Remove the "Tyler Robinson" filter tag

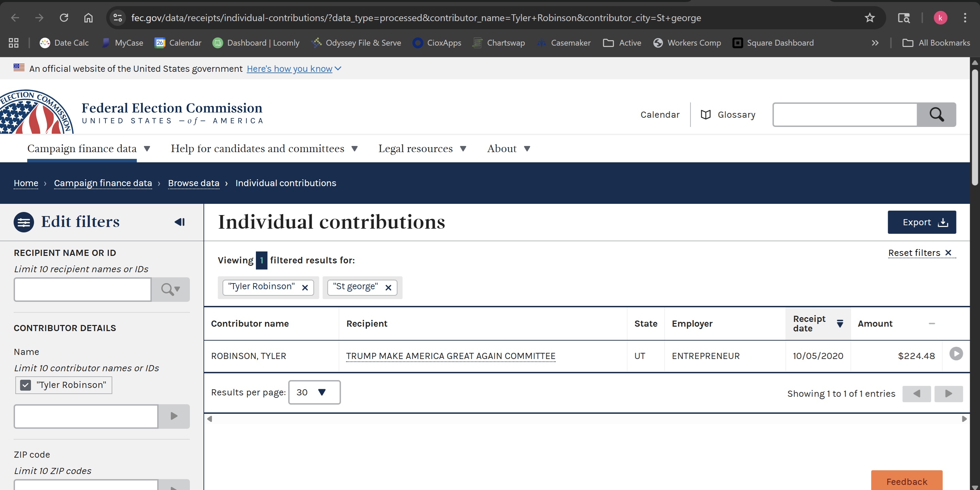pyautogui.click(x=305, y=288)
